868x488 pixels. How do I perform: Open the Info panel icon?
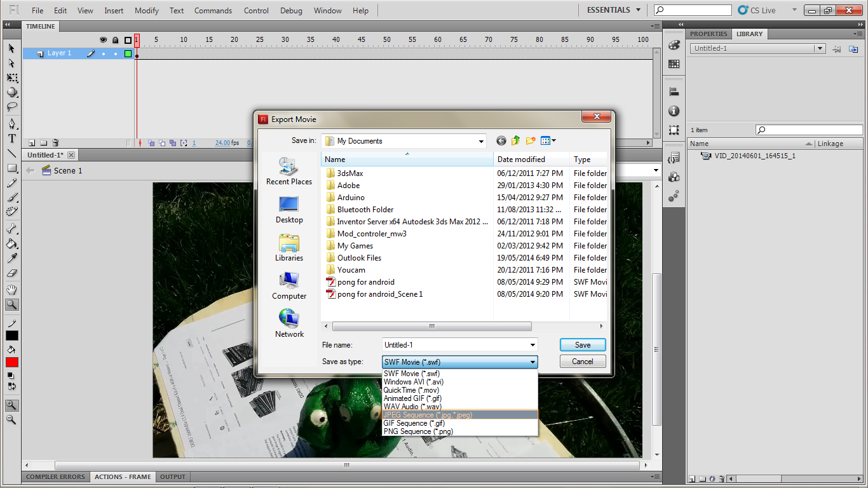click(674, 111)
